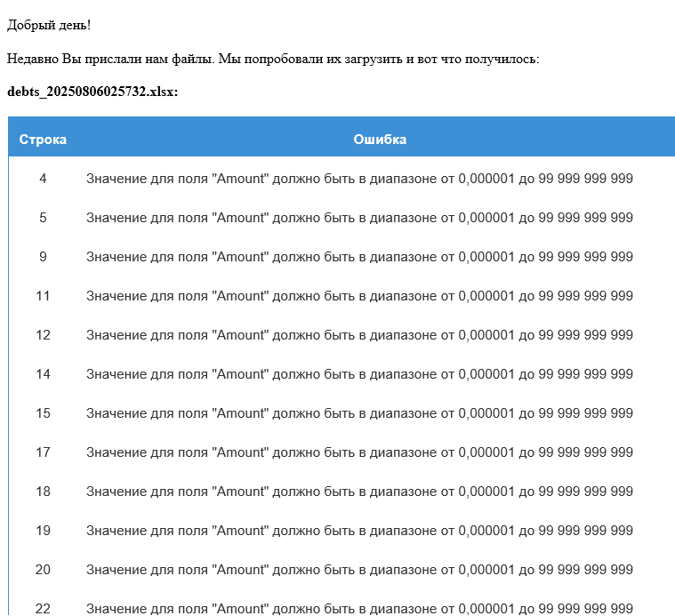Image resolution: width=675 pixels, height=616 pixels.
Task: Click the Amount error message in row 19
Action: 359,531
